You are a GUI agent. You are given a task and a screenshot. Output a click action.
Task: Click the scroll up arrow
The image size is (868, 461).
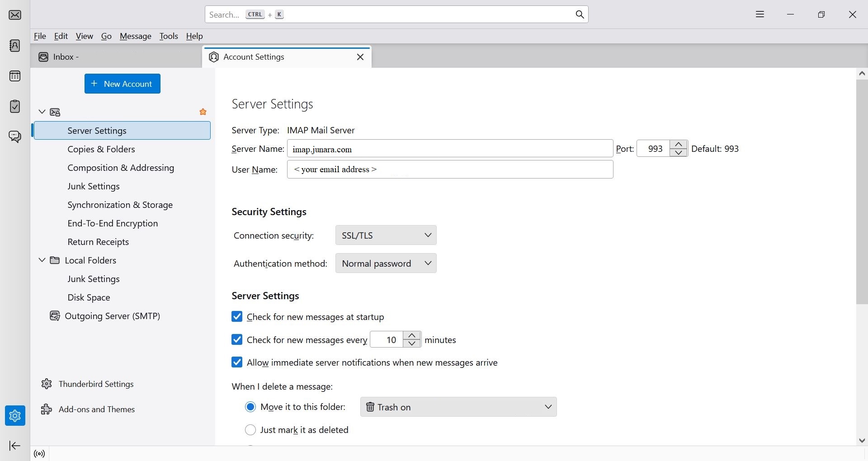[862, 73]
